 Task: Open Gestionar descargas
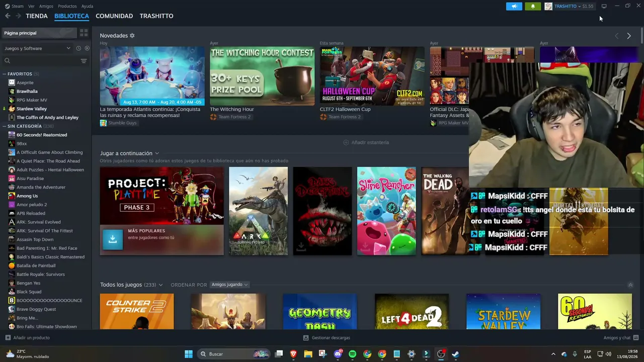(x=327, y=338)
